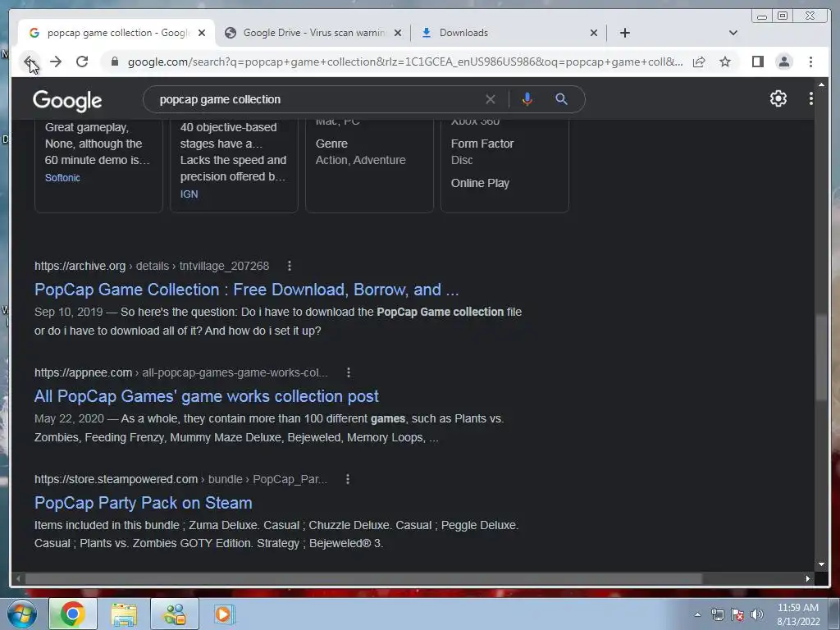Reload the Google search page
Image resolution: width=840 pixels, height=630 pixels.
[82, 62]
